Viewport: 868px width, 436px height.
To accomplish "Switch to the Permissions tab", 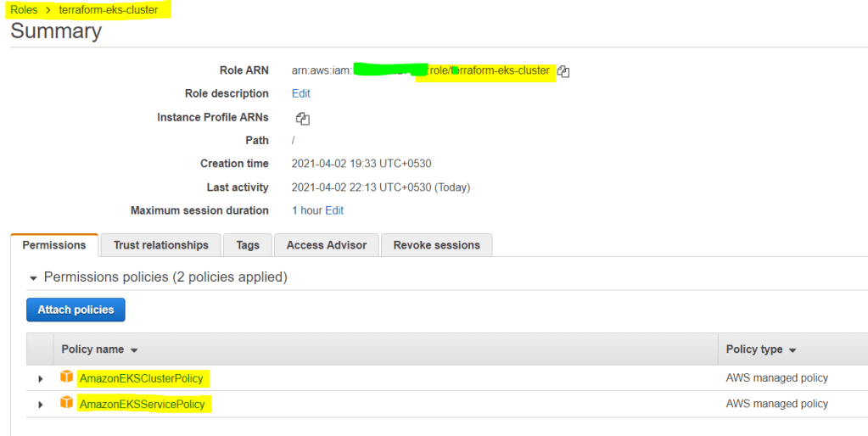I will click(x=54, y=245).
